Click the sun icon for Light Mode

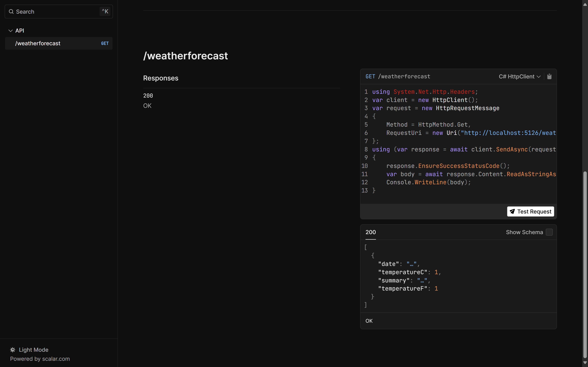(13, 350)
